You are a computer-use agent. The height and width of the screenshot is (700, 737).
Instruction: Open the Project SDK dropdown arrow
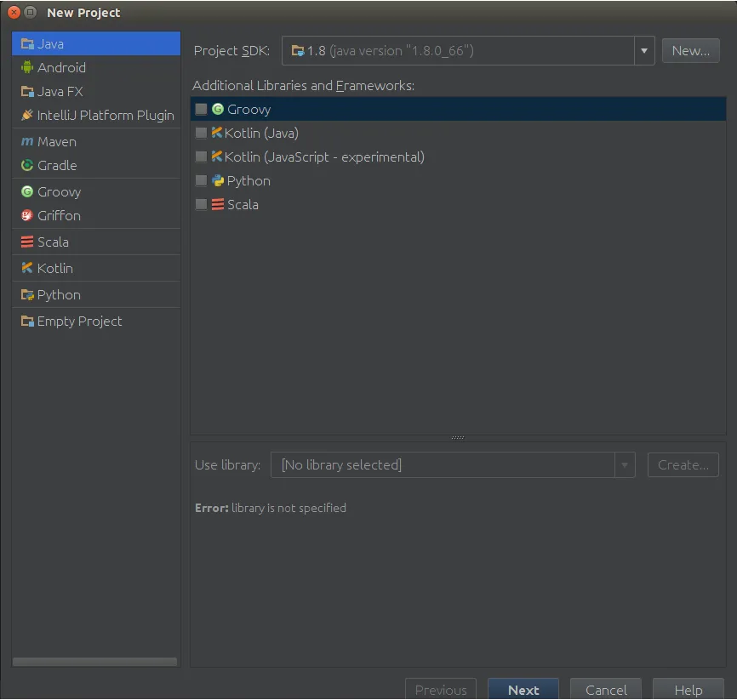pos(644,51)
